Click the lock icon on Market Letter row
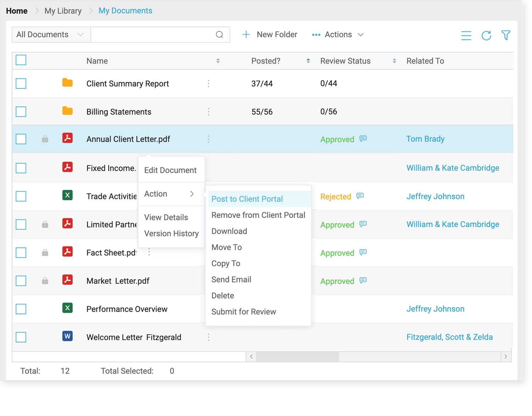This screenshot has width=532, height=416. pyautogui.click(x=45, y=281)
